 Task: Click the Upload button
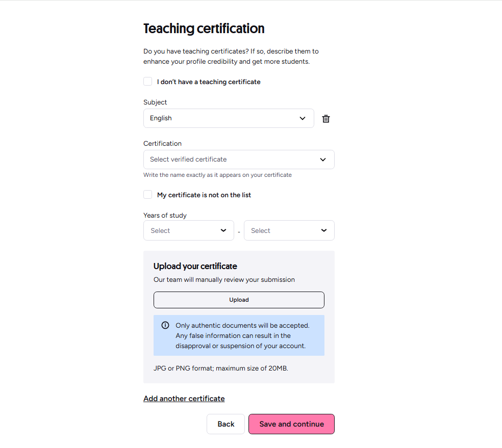[x=239, y=300]
